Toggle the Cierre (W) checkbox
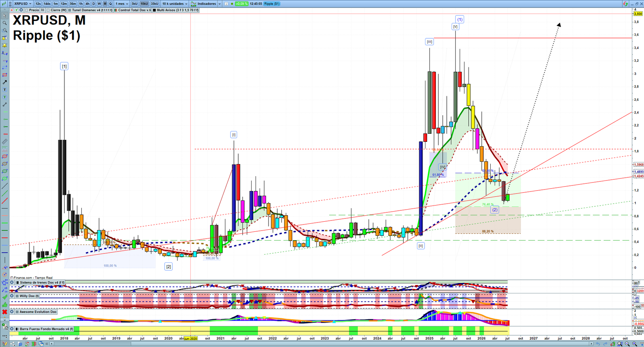This screenshot has height=347, width=644. pos(48,10)
